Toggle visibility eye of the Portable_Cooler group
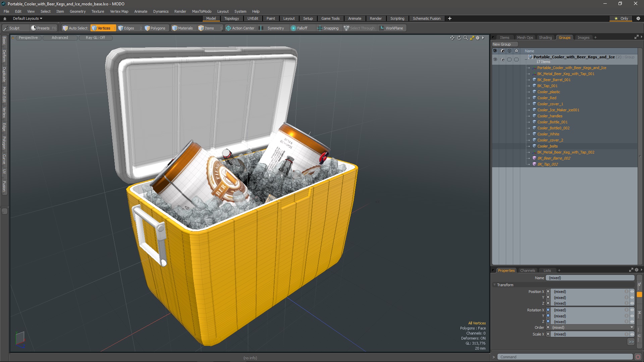The image size is (644, 362). click(495, 59)
